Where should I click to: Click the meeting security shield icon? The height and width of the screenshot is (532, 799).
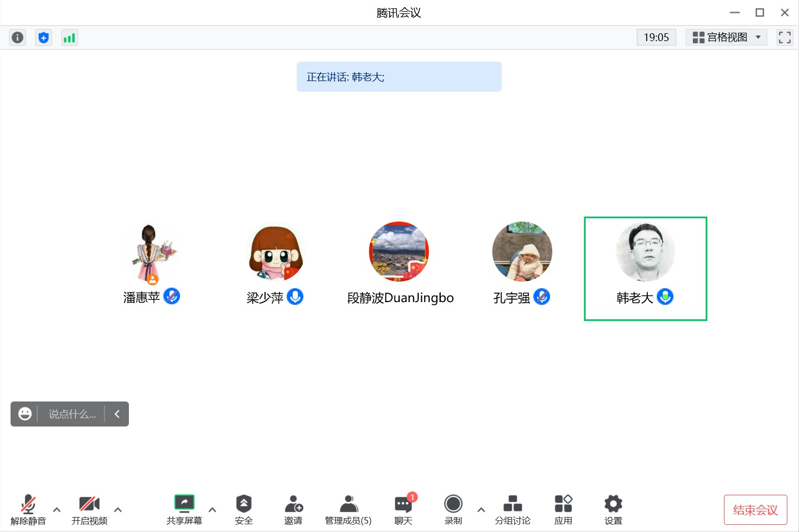click(43, 37)
